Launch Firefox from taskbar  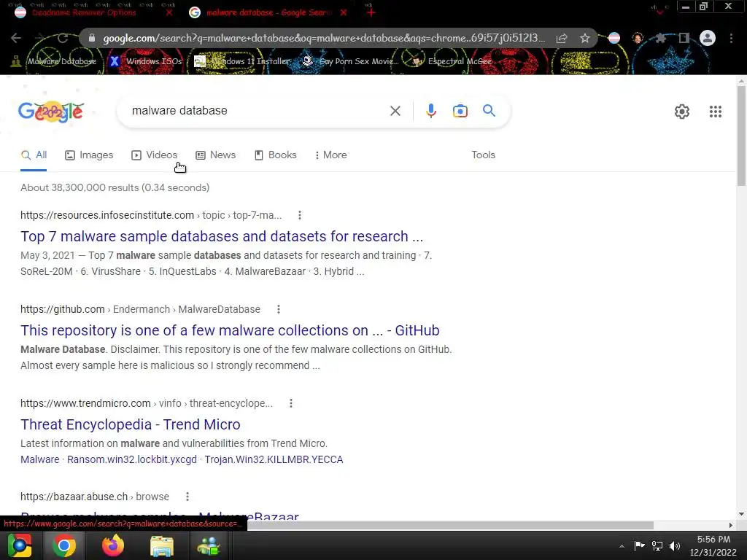113,545
